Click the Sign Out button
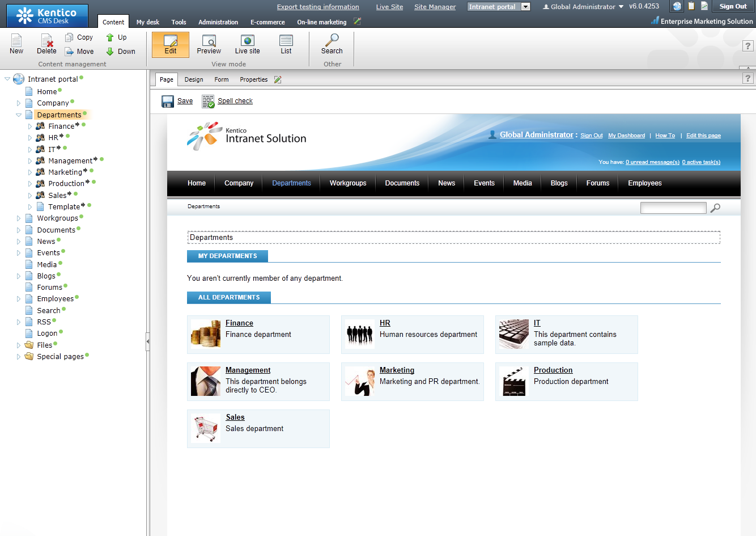Image resolution: width=756 pixels, height=536 pixels. (x=733, y=6)
